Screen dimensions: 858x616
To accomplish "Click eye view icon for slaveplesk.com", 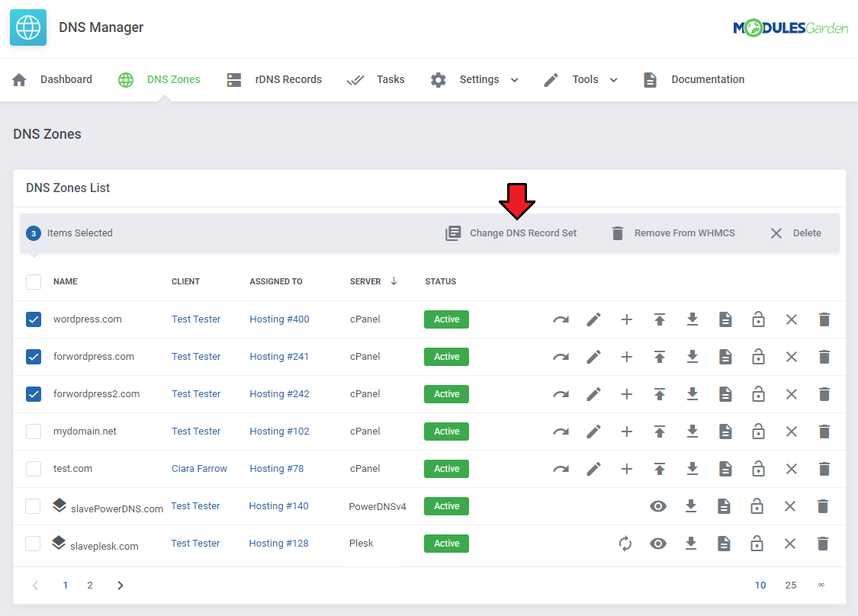I will pyautogui.click(x=658, y=544).
